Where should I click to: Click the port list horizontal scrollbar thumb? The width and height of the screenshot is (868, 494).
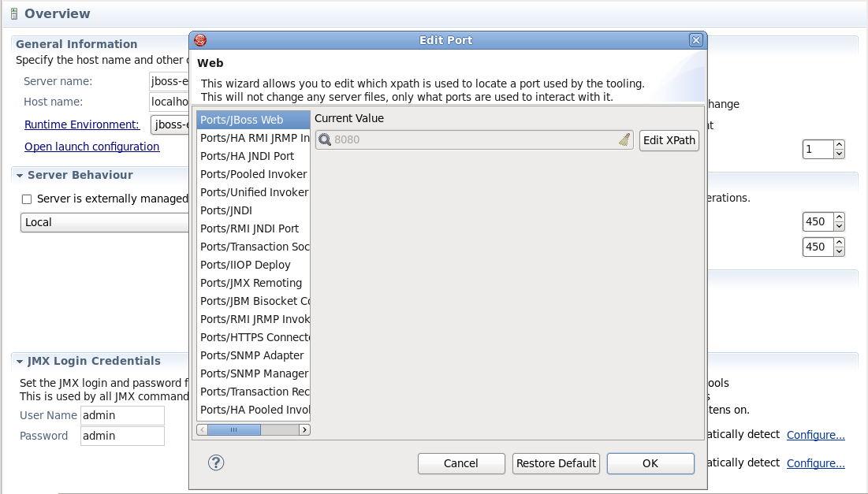coord(234,430)
